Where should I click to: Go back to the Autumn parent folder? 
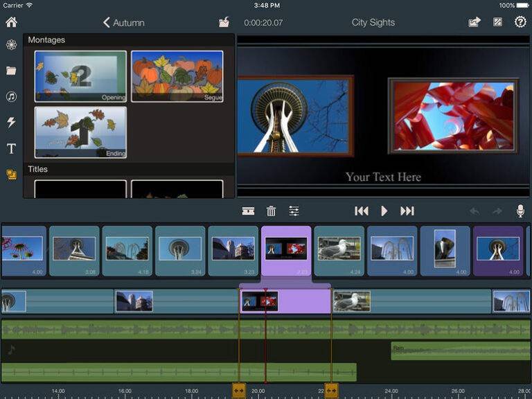point(123,23)
